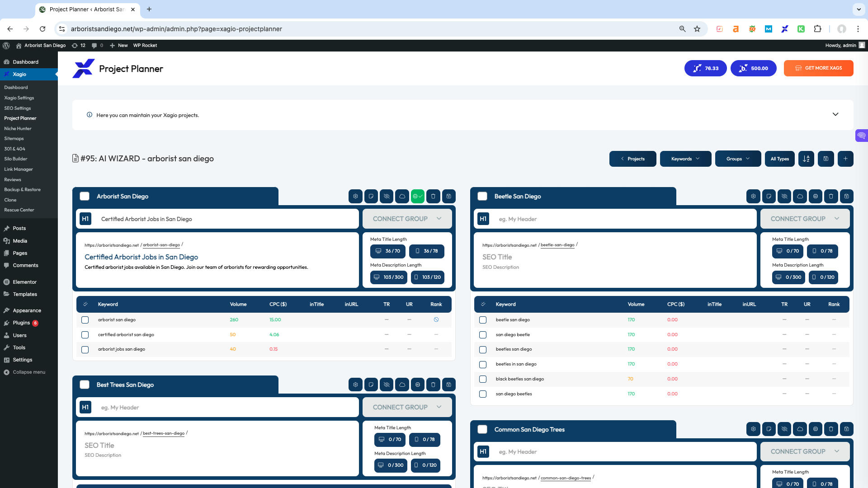Open Connect Group dropdown for Best Trees San Diego
The width and height of the screenshot is (868, 488).
click(407, 407)
